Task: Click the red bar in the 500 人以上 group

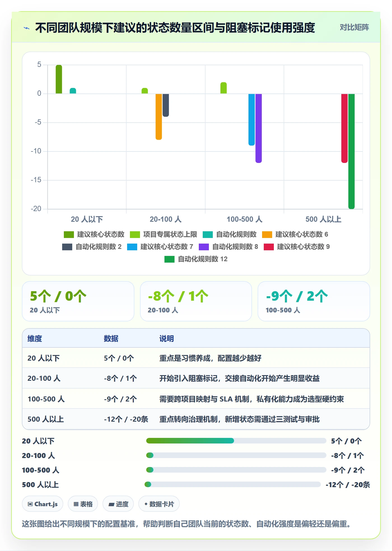Action: click(344, 128)
